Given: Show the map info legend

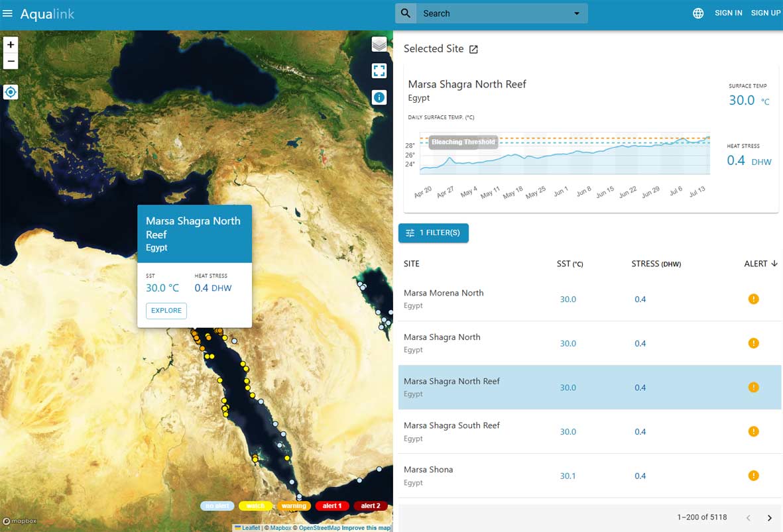Looking at the screenshot, I should [x=379, y=97].
